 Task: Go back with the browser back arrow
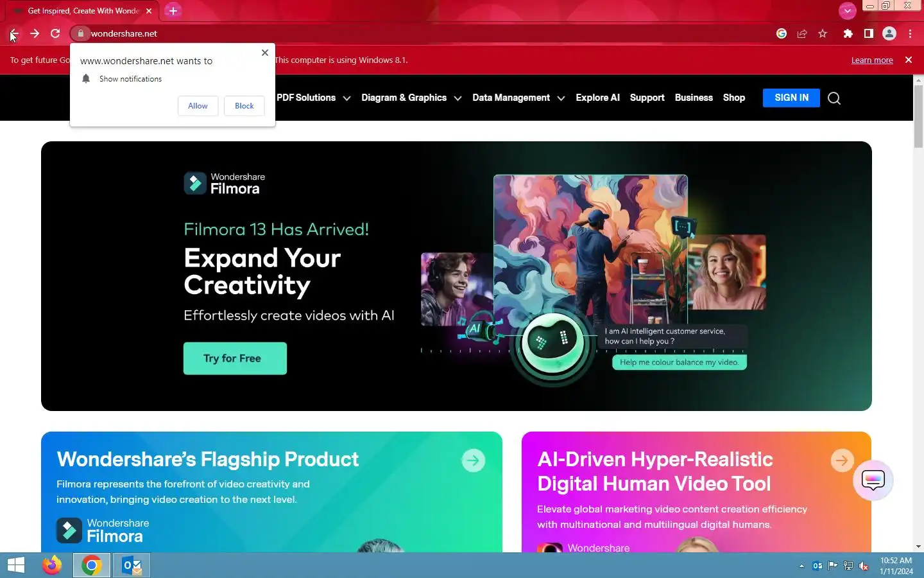[13, 33]
